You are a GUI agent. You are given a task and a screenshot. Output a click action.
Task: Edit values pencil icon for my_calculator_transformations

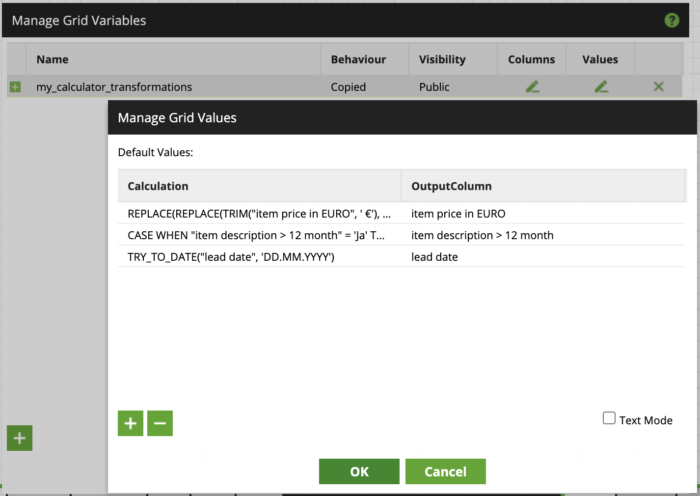[600, 87]
